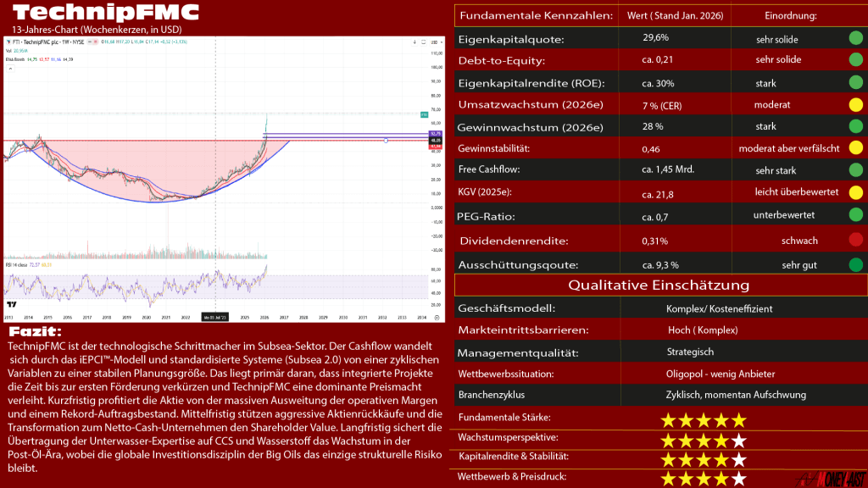868x488 pixels.
Task: Click the yellow dot in the KGV row
Action: pyautogui.click(x=855, y=192)
